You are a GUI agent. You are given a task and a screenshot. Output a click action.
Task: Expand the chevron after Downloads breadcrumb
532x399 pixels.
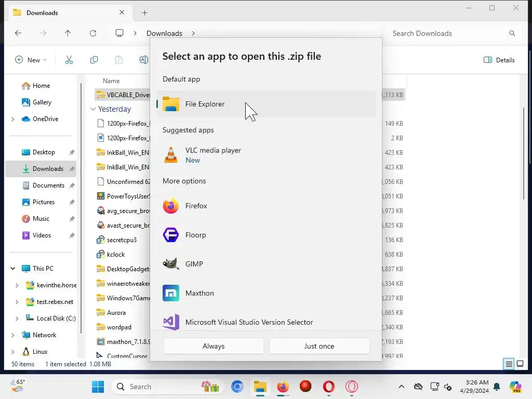(x=193, y=33)
